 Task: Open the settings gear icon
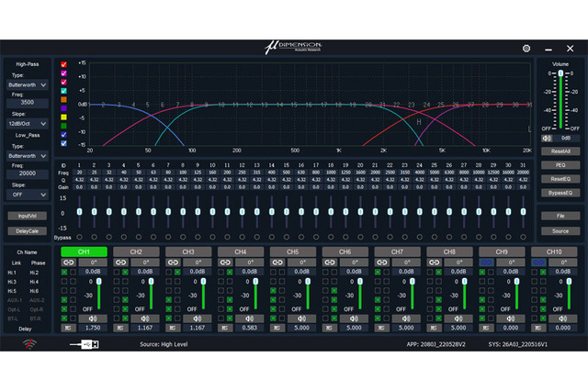(x=526, y=48)
